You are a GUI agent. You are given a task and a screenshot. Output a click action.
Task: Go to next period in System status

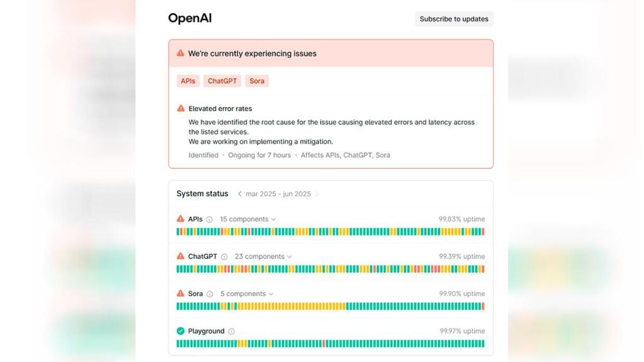[x=317, y=194]
